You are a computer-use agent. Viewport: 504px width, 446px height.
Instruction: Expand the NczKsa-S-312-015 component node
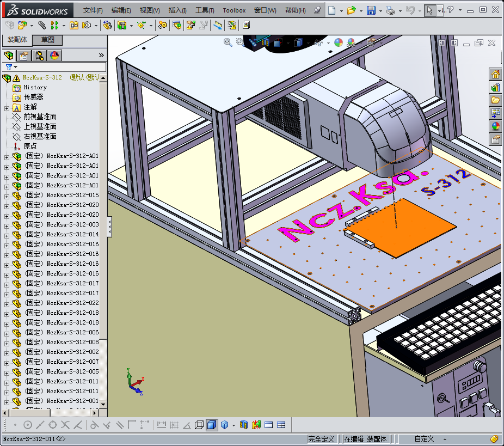(7, 197)
